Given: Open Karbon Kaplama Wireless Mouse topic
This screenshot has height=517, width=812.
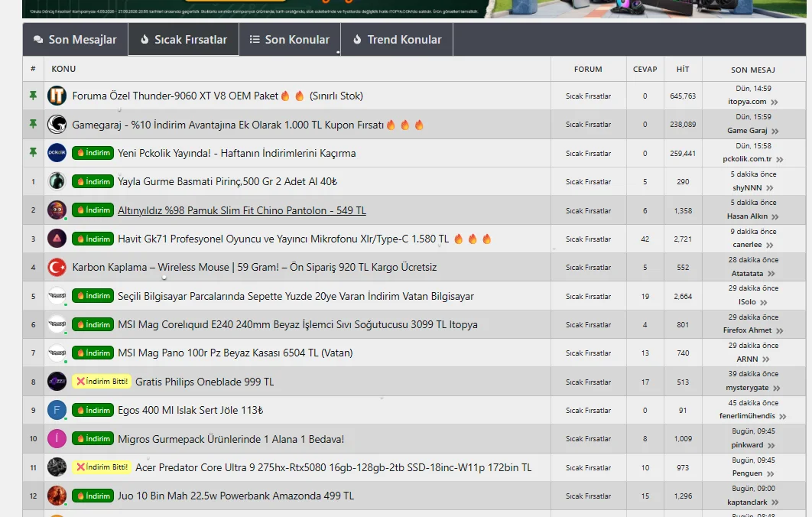Looking at the screenshot, I should coord(255,268).
